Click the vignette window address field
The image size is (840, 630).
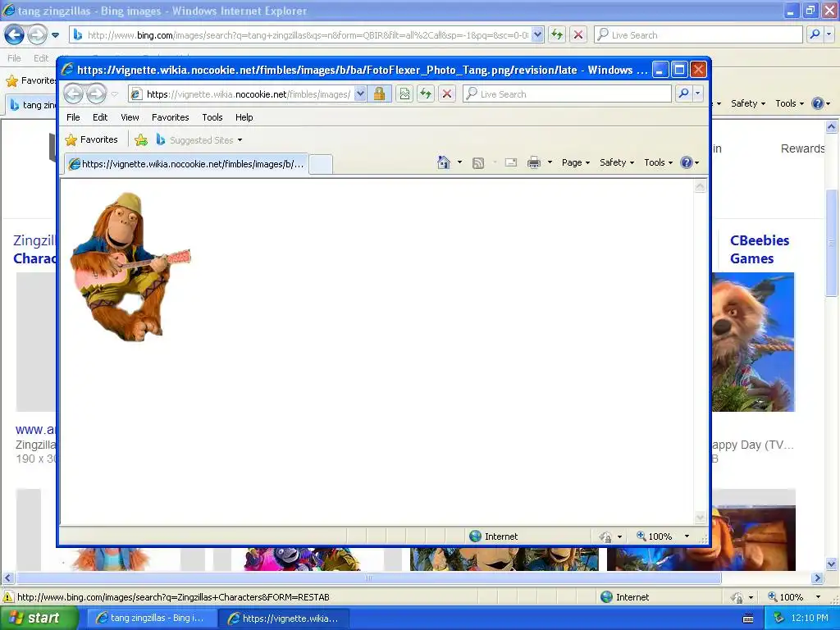[248, 94]
